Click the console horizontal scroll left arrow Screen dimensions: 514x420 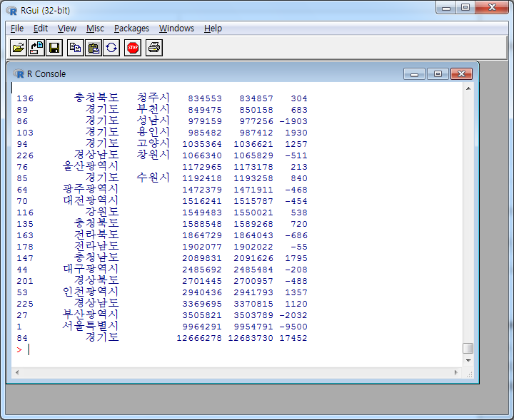pos(17,372)
